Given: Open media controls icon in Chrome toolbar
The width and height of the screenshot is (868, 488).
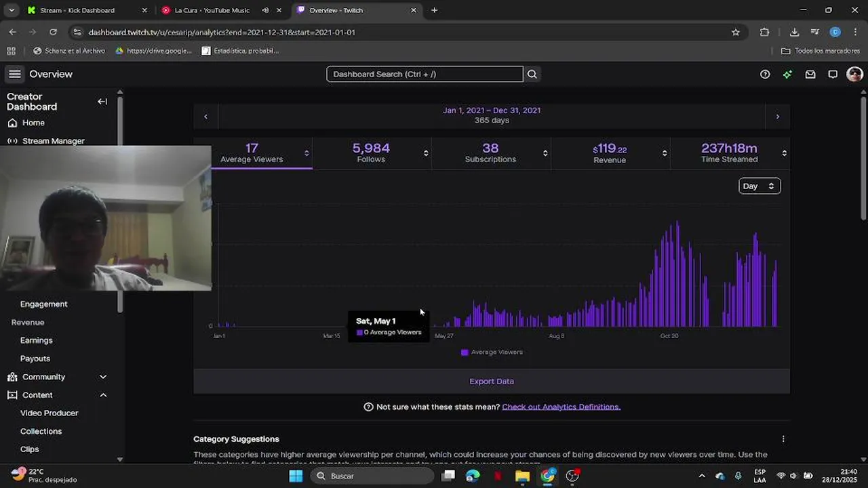Looking at the screenshot, I should (814, 32).
